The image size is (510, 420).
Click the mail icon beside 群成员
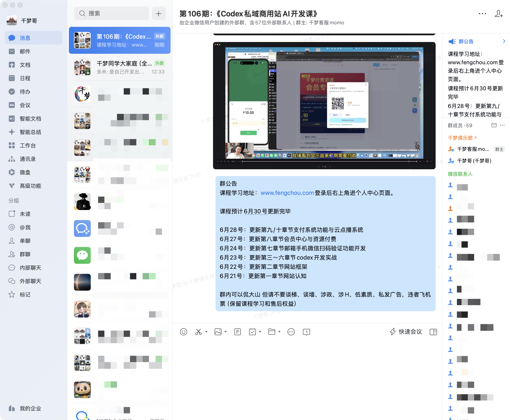point(494,125)
